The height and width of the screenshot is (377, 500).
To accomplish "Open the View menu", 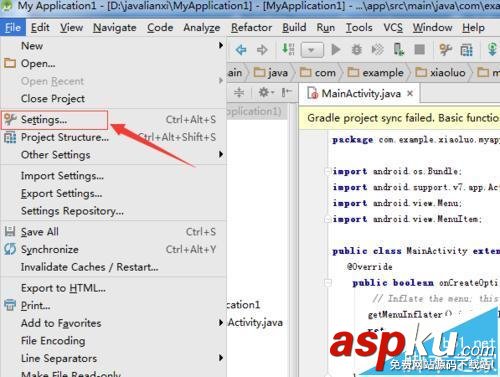I will [71, 28].
